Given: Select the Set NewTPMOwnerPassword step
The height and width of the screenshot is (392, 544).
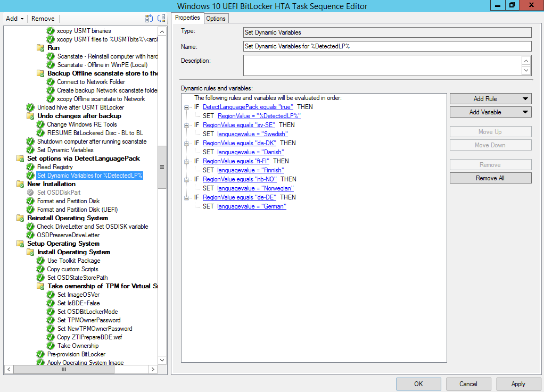Looking at the screenshot, I should (x=95, y=329).
